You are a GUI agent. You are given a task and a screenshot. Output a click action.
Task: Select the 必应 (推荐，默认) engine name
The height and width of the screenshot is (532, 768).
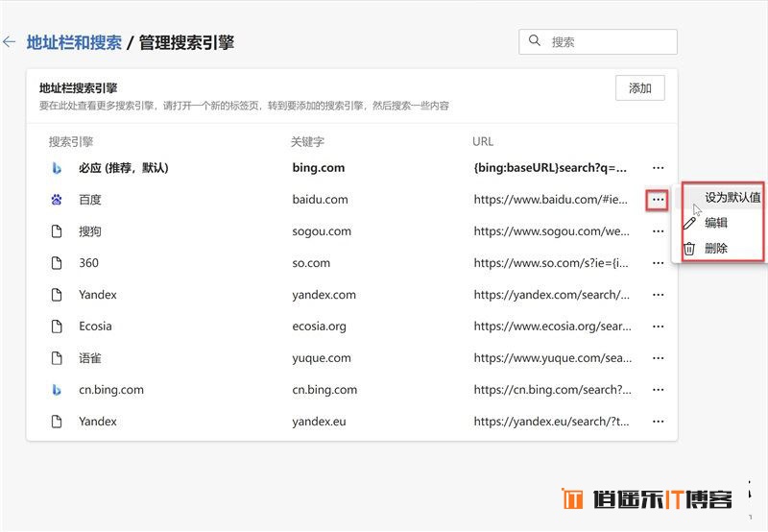tap(124, 168)
